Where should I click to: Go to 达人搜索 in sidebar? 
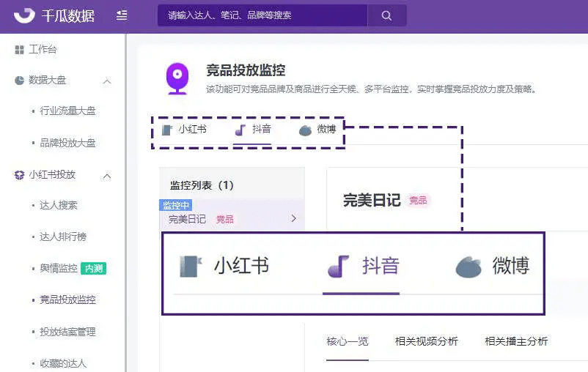pos(59,205)
